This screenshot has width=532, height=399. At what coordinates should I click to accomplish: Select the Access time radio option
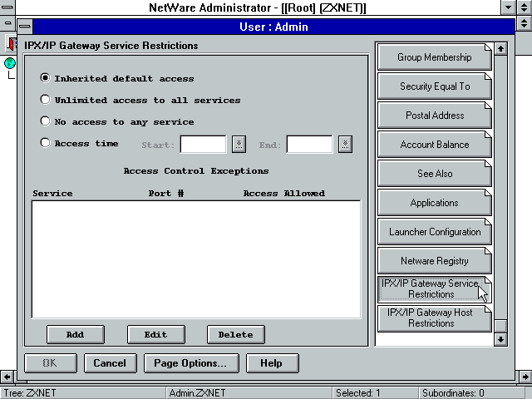tap(80, 143)
